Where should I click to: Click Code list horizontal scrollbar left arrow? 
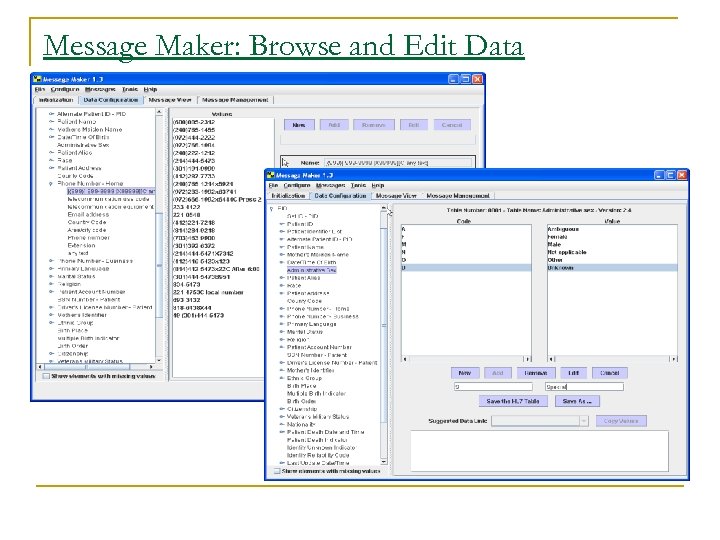(x=405, y=359)
